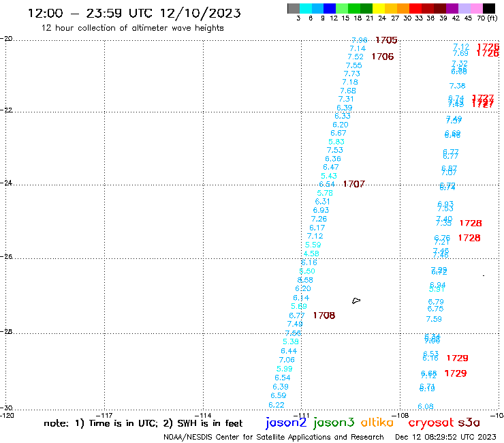
Task: Pick the orange swatch in the color scale
Action: (x=403, y=8)
